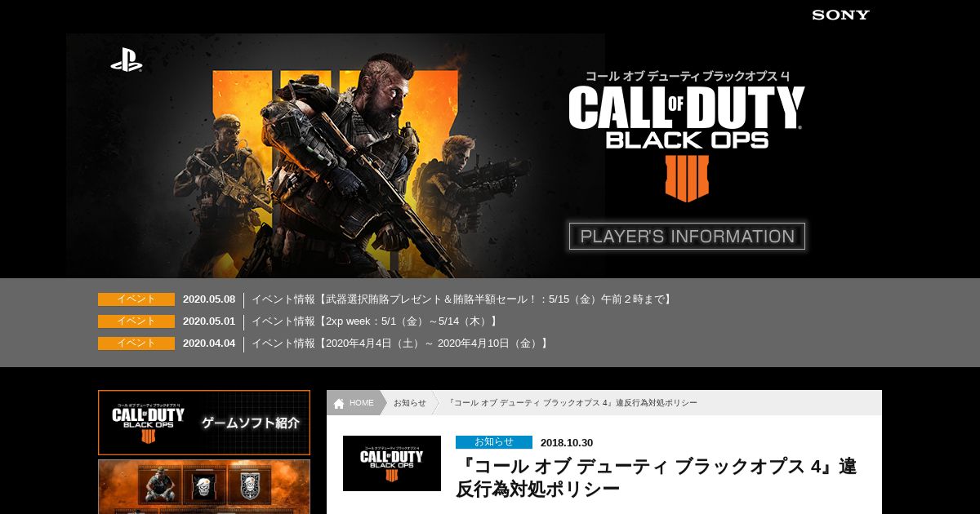Open the sidebar banner with skull emblems
Screen dimensions: 980x514
pyautogui.click(x=204, y=486)
